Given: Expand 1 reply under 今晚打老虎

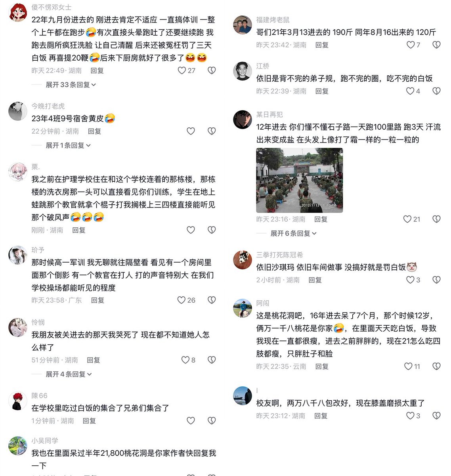Looking at the screenshot, I should pyautogui.click(x=68, y=146).
